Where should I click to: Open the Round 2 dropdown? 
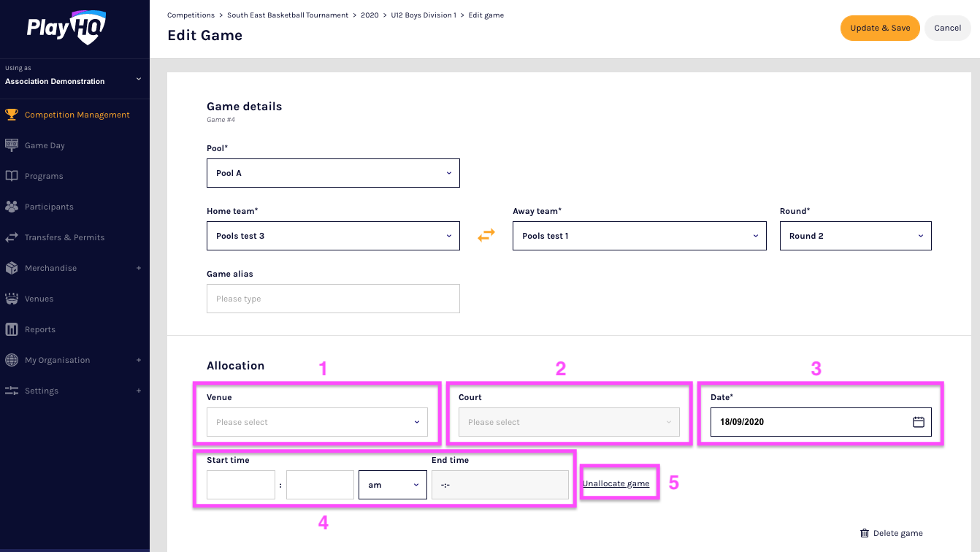pyautogui.click(x=855, y=236)
